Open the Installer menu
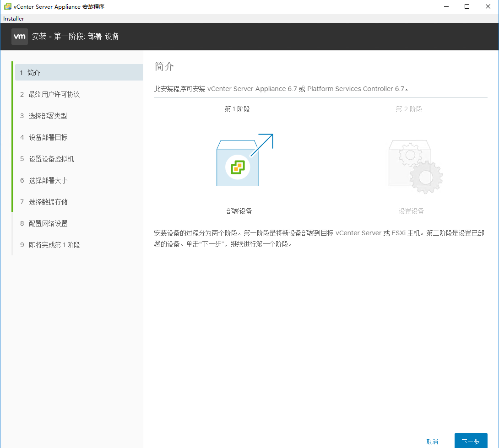This screenshot has height=448, width=499. point(14,18)
